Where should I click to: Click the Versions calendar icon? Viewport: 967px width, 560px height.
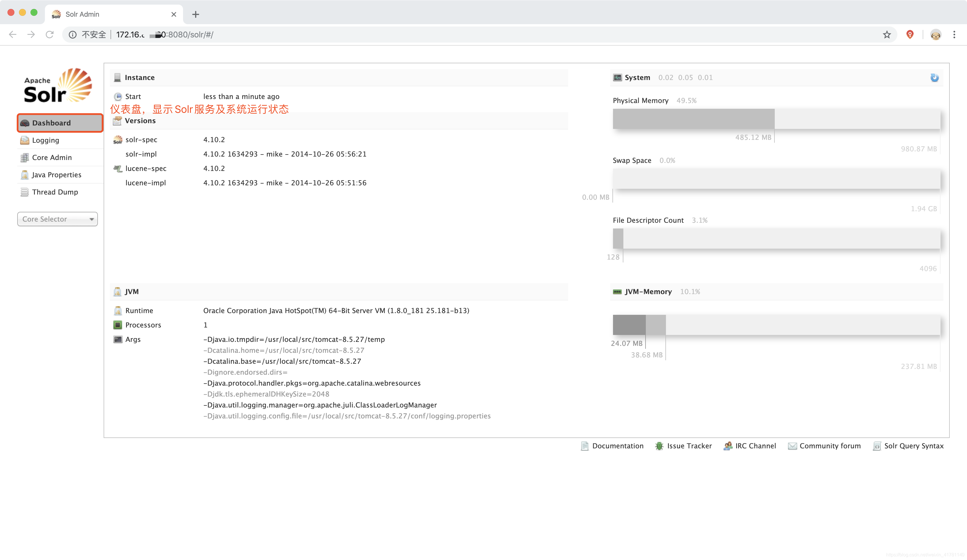(117, 121)
